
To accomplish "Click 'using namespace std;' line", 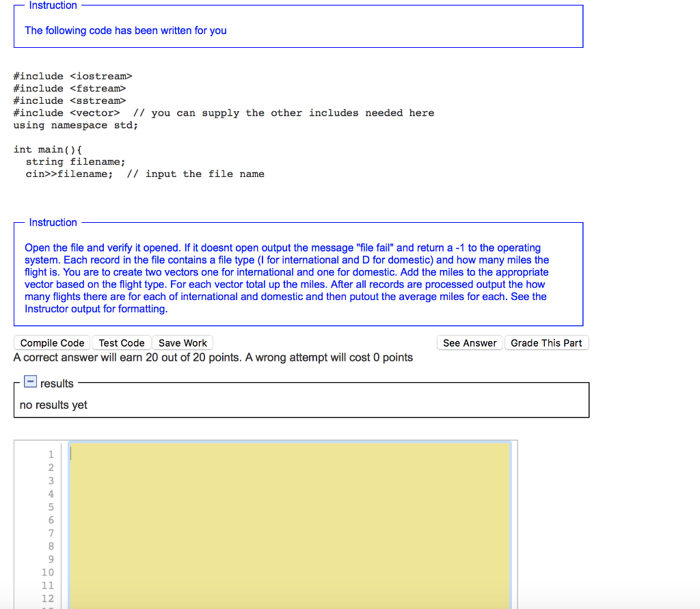I will (76, 126).
